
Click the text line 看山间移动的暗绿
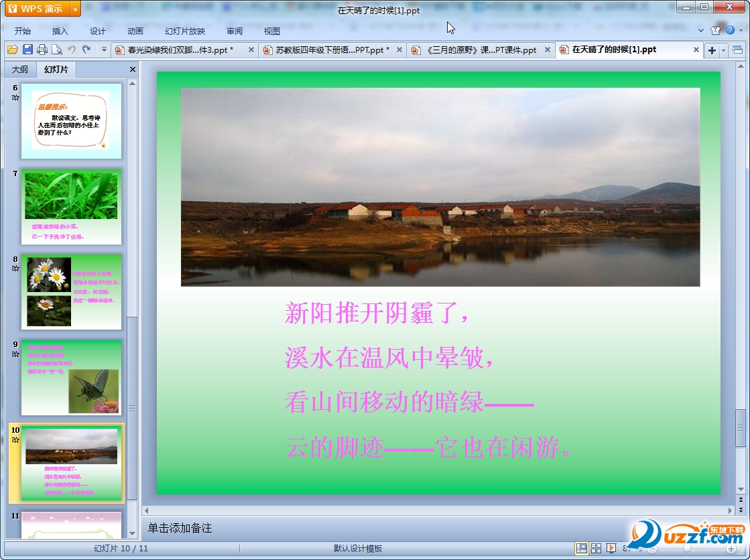pos(410,402)
